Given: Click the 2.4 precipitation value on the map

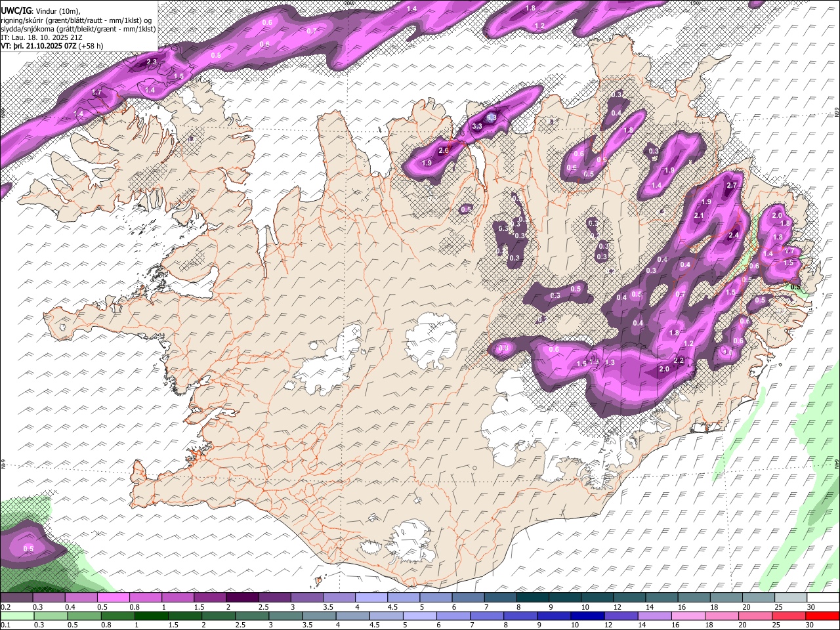Looking at the screenshot, I should pyautogui.click(x=734, y=235).
